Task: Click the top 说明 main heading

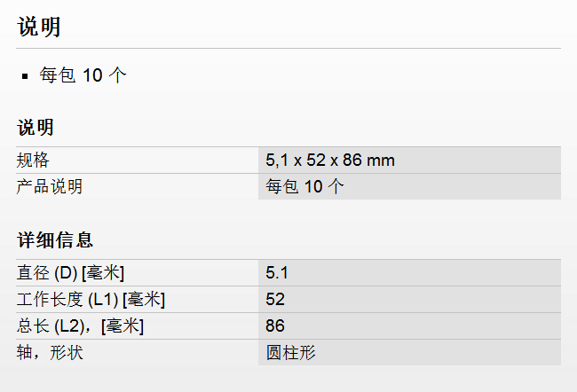Action: 39,27
